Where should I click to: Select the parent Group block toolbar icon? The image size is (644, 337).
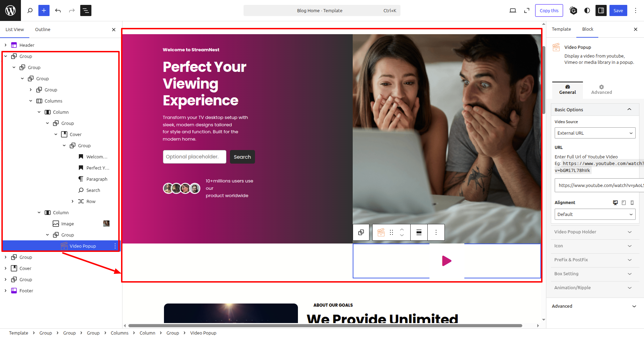pos(361,232)
